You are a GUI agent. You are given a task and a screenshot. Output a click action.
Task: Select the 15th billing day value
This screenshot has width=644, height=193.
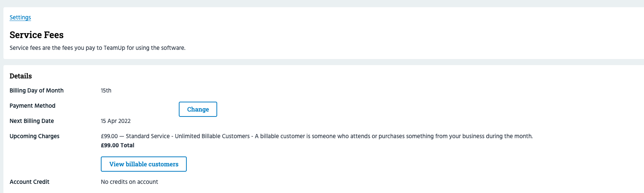(x=106, y=91)
